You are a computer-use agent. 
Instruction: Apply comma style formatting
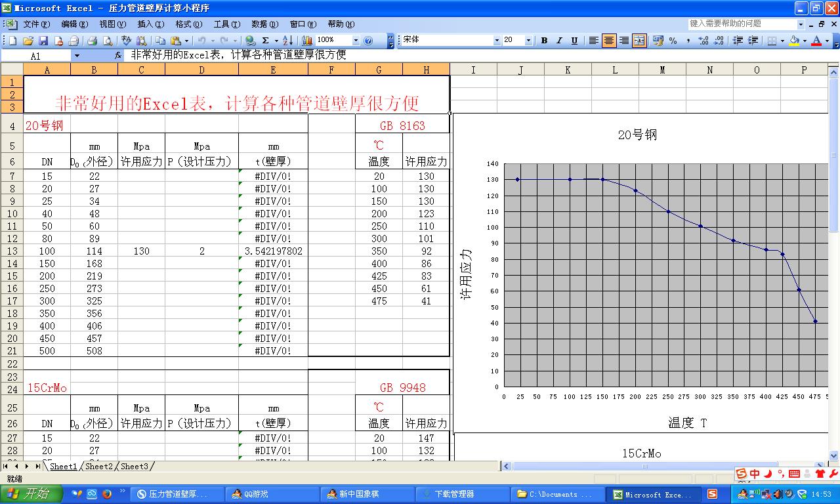pos(688,41)
